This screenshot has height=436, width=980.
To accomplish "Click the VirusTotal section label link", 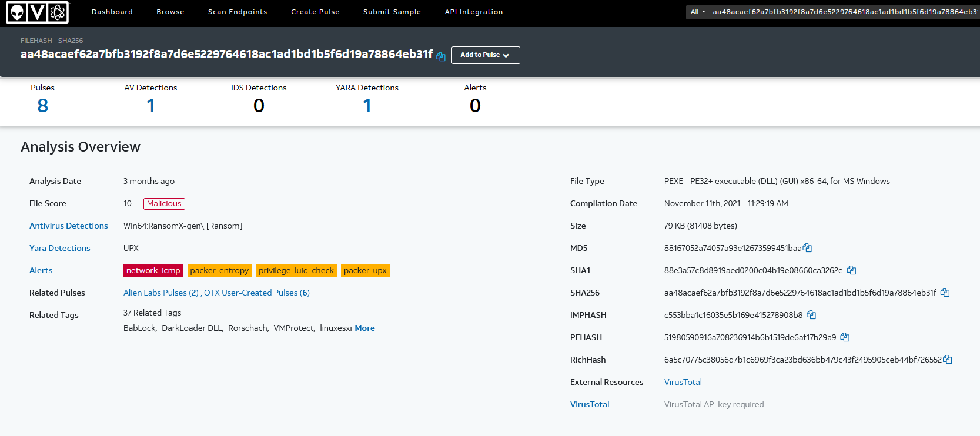I will click(590, 404).
